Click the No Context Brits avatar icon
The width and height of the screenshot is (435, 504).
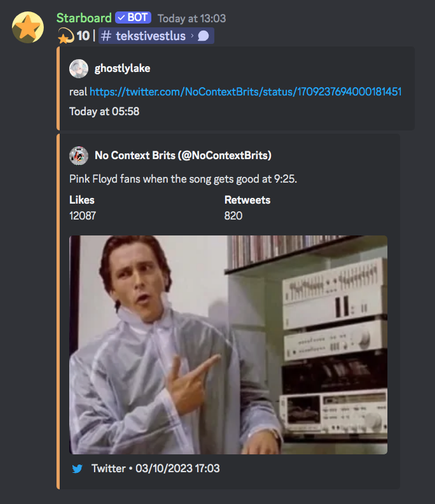coord(79,156)
